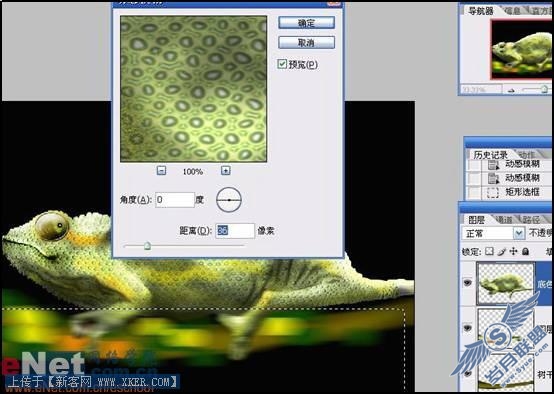This screenshot has height=394, width=554.
Task: Click the distance slider handle
Action: tap(148, 245)
